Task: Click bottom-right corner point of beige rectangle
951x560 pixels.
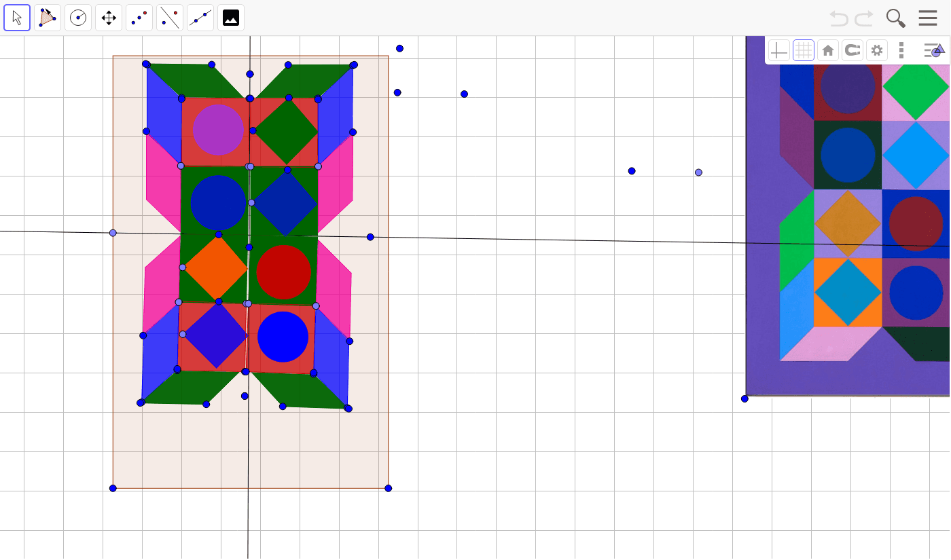Action: click(x=389, y=488)
